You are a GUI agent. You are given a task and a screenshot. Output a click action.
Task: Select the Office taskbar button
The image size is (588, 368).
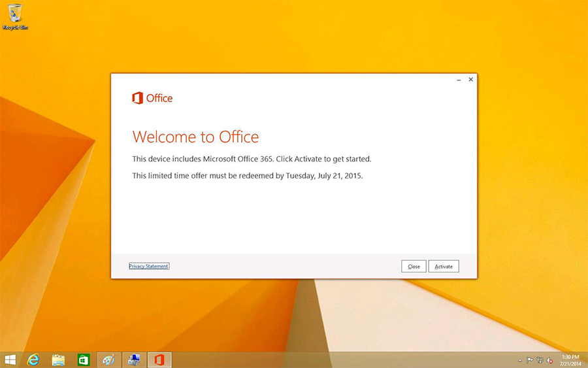click(160, 360)
